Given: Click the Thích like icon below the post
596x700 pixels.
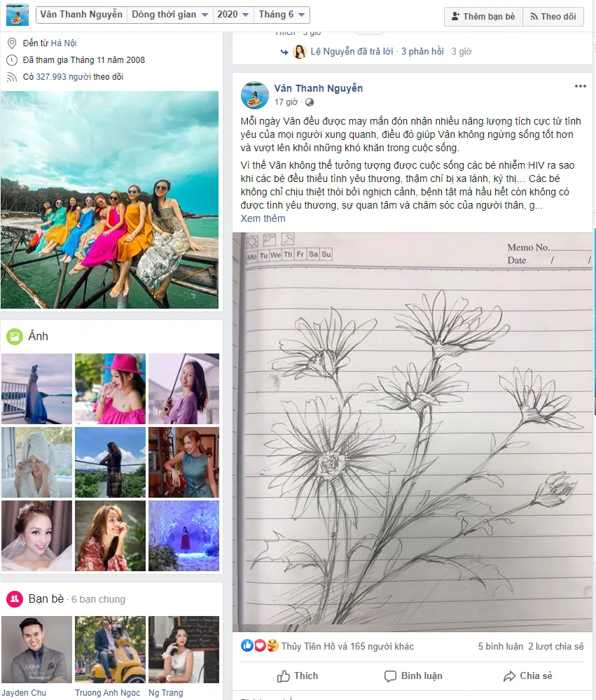Looking at the screenshot, I should 283,676.
